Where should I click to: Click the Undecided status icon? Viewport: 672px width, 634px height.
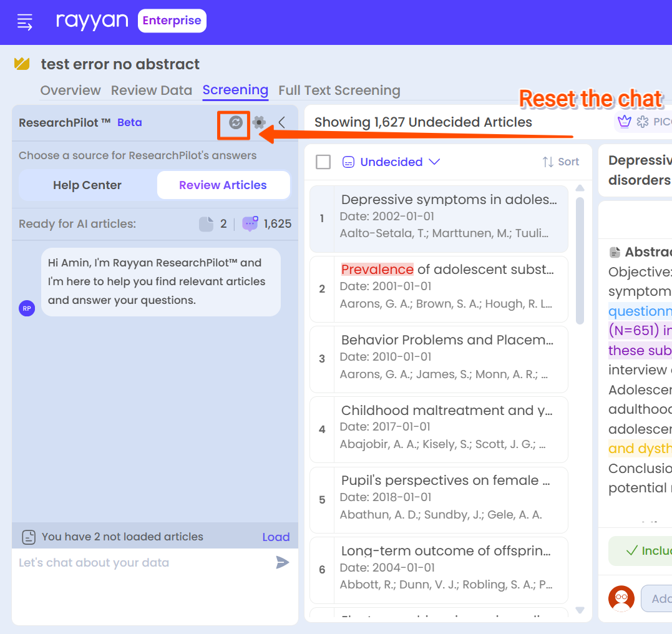348,162
